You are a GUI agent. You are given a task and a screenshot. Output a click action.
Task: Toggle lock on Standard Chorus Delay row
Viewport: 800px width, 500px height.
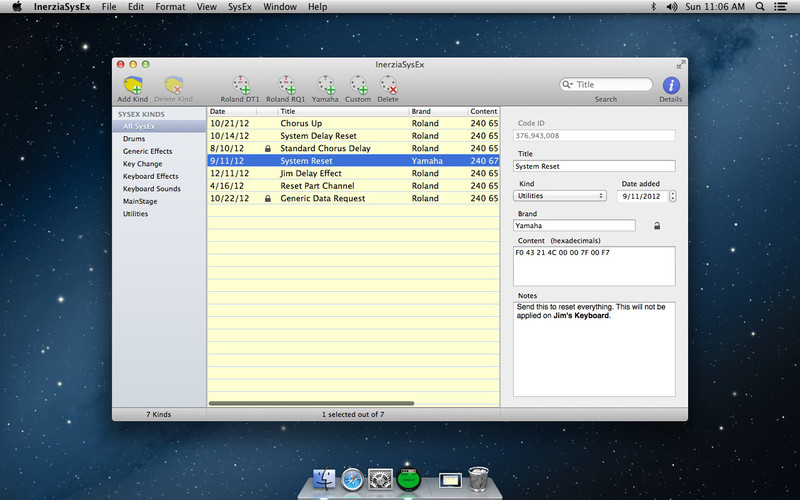pos(267,148)
